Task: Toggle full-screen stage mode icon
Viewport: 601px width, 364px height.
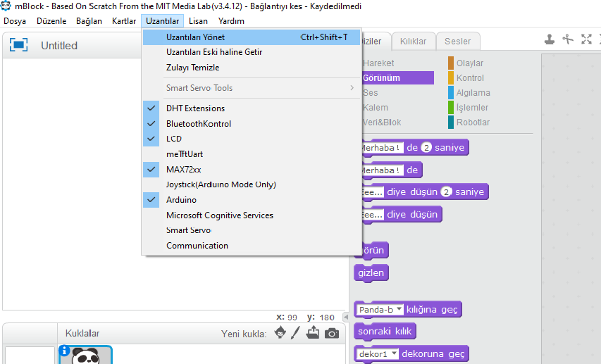Action: [x=18, y=45]
